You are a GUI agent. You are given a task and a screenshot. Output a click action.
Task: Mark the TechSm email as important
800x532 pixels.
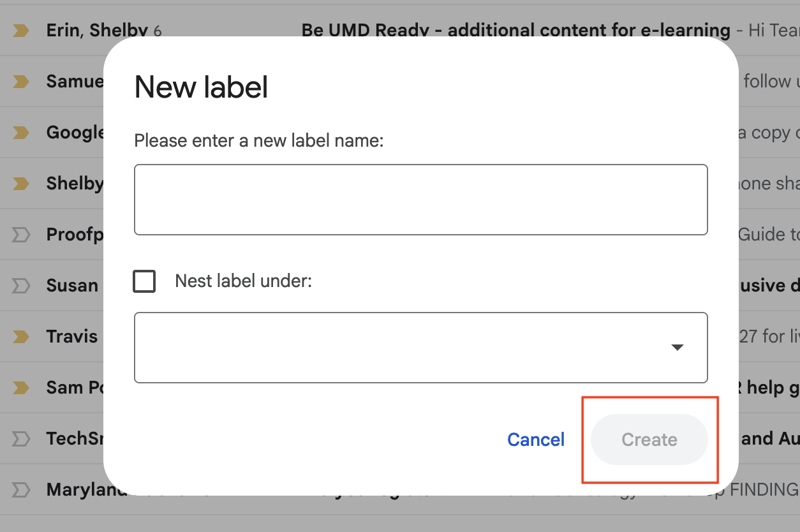(x=21, y=438)
